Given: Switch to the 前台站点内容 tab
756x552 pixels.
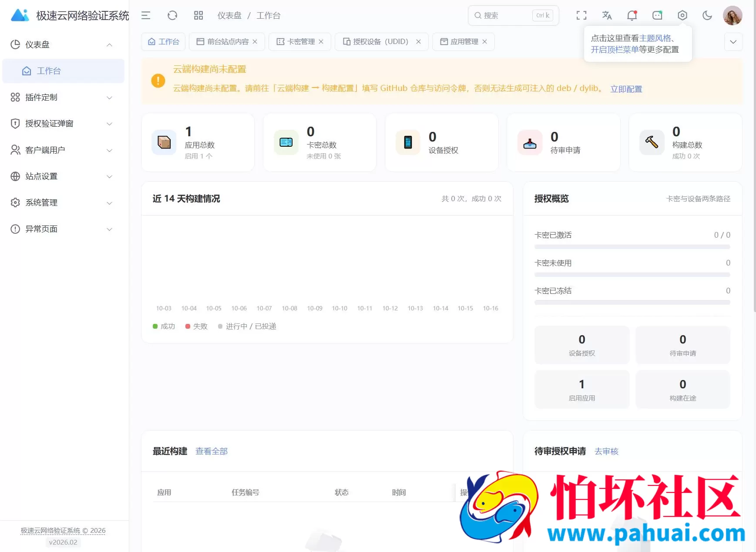Looking at the screenshot, I should 228,42.
